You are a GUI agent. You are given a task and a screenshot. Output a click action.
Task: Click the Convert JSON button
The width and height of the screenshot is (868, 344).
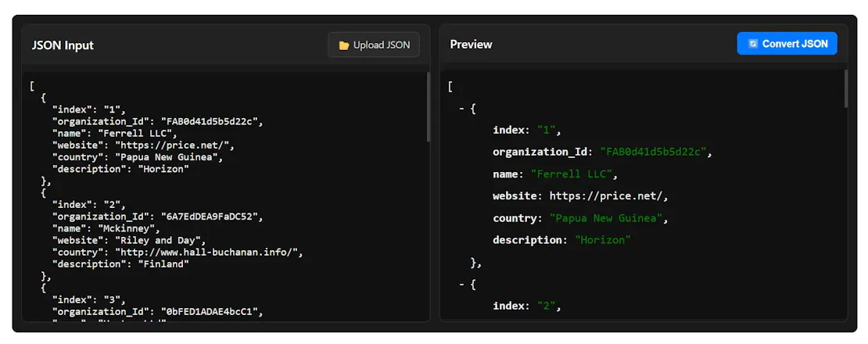pyautogui.click(x=787, y=44)
